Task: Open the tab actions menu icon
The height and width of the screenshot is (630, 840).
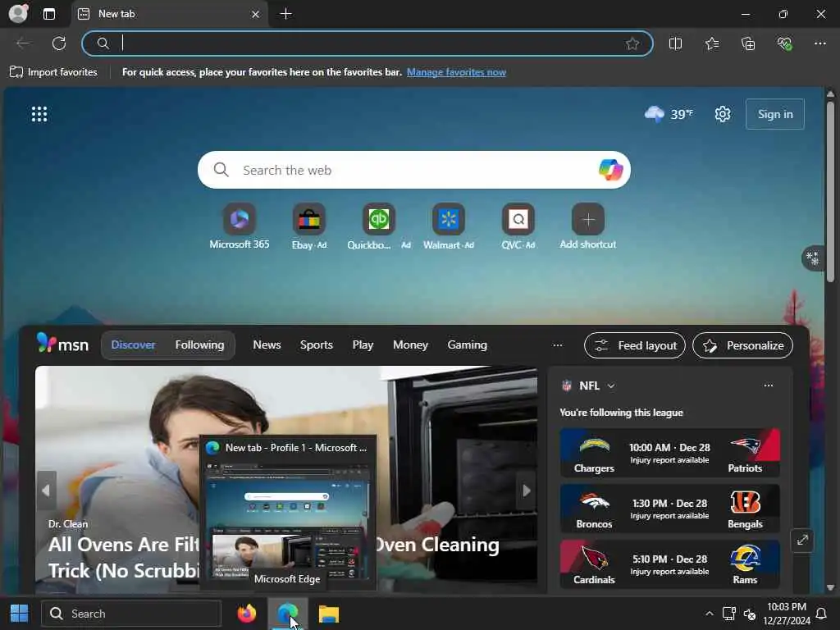Action: click(x=48, y=14)
